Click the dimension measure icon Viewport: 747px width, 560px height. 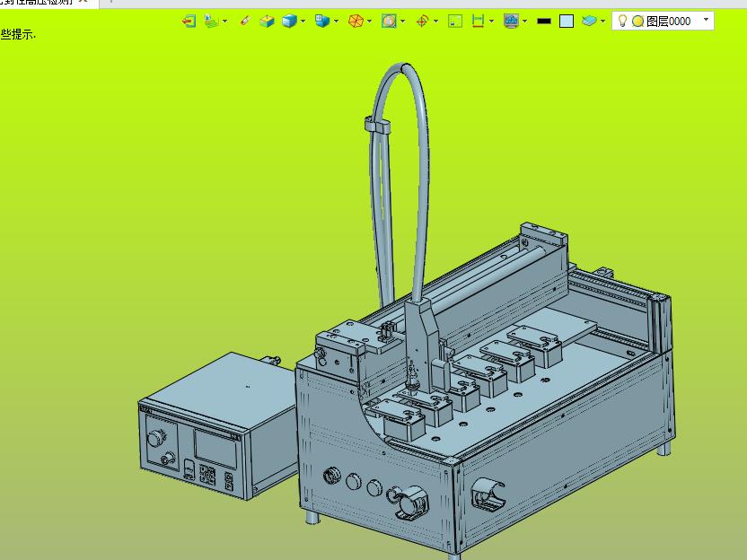pos(478,21)
